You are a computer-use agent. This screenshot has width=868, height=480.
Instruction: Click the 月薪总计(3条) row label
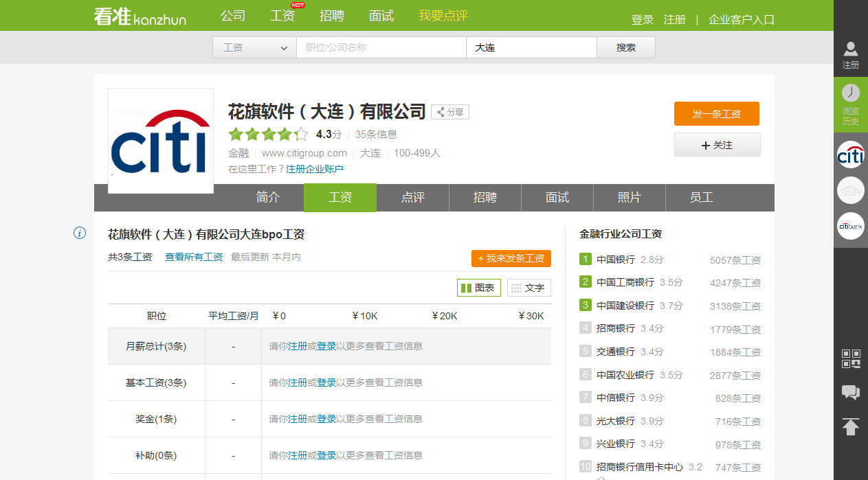coord(156,346)
